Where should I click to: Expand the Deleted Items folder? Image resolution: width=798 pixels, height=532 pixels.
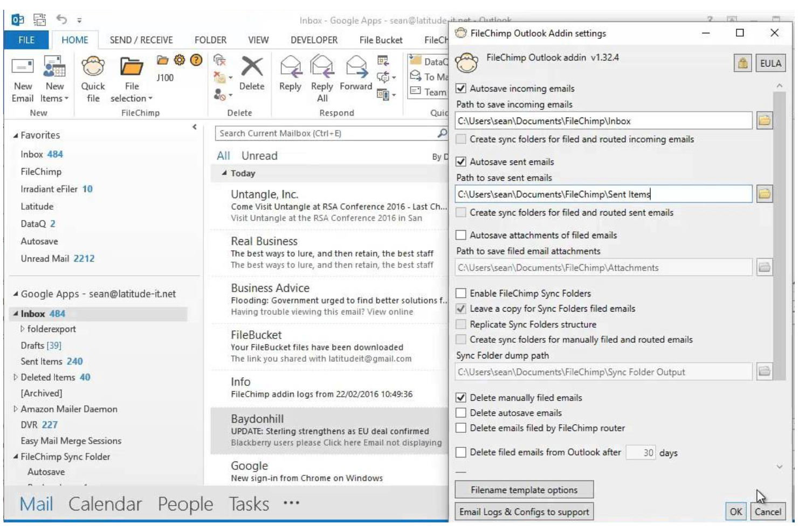(x=16, y=377)
